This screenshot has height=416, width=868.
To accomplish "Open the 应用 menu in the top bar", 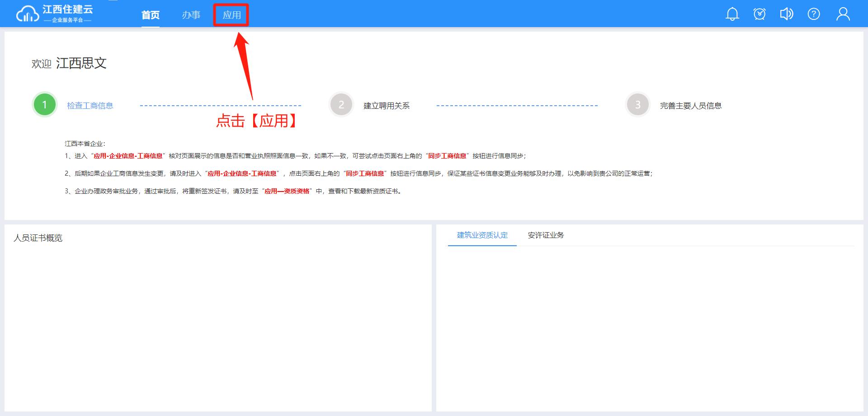I will pyautogui.click(x=231, y=15).
